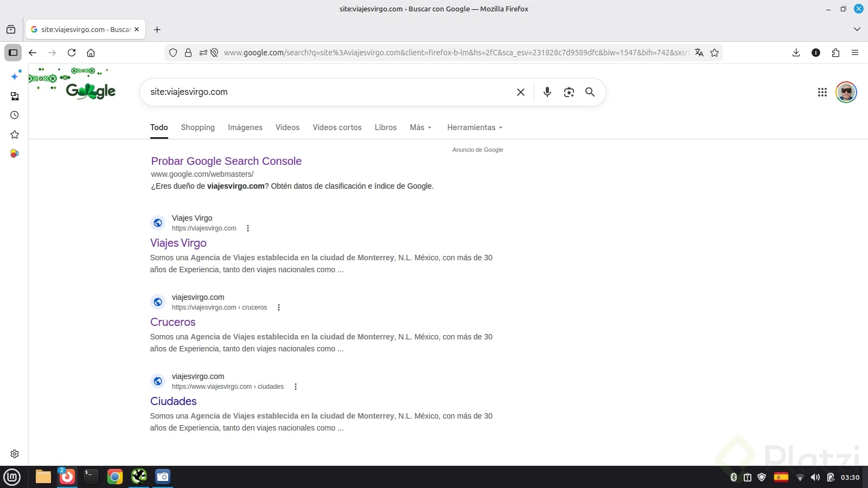The height and width of the screenshot is (488, 868).
Task: Translate this page icon
Action: (x=699, y=53)
